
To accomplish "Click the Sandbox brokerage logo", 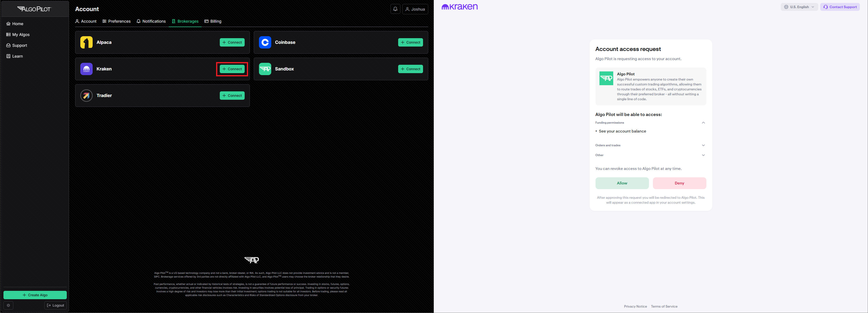I will [x=265, y=69].
